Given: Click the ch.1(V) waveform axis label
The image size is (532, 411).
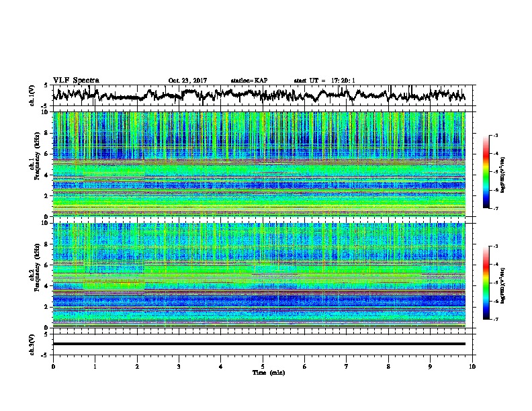Looking at the screenshot, I should pyautogui.click(x=32, y=95).
